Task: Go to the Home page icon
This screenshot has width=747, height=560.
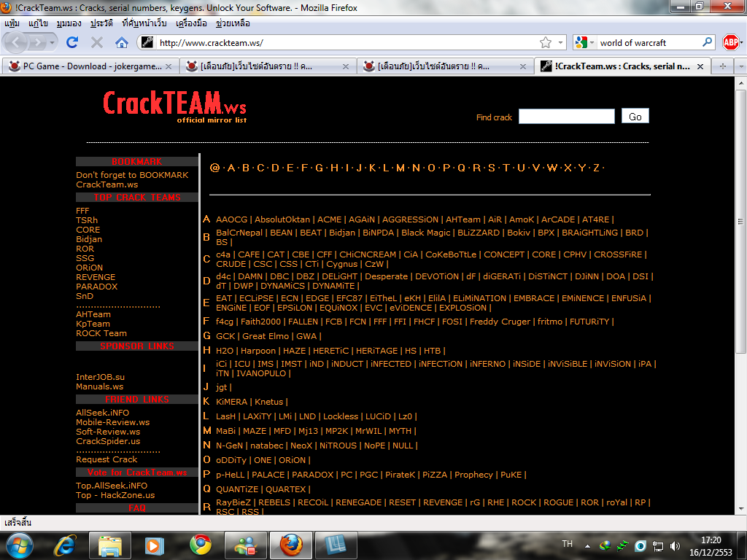Action: (x=122, y=43)
